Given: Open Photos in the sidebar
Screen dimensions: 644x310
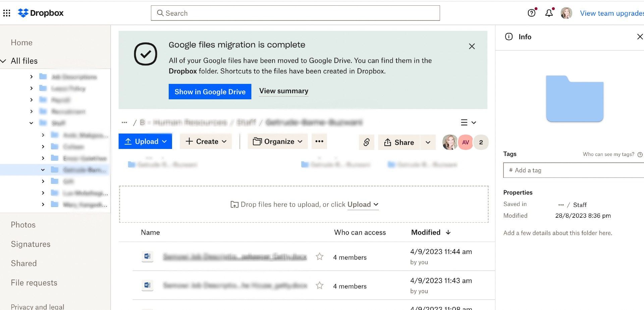Looking at the screenshot, I should [23, 225].
